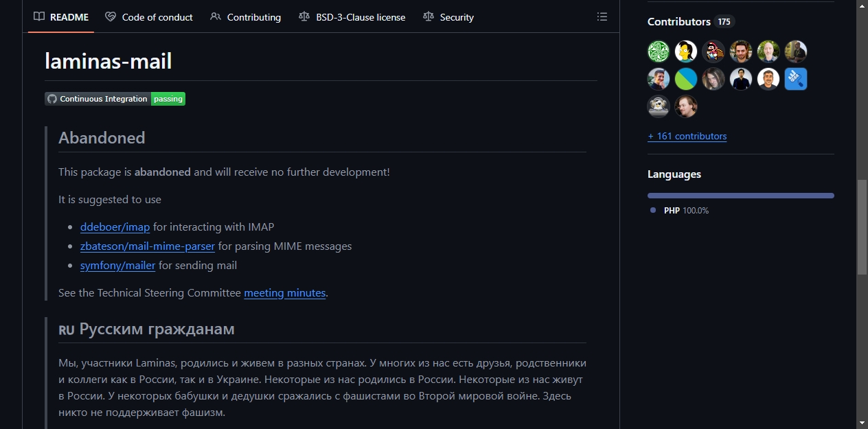Open the blue paint roller contributor avatar

[x=796, y=79]
